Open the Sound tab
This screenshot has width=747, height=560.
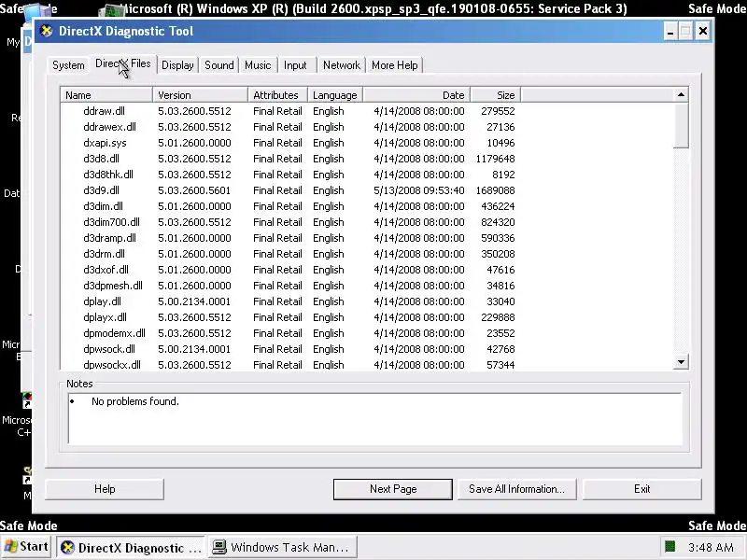click(219, 65)
